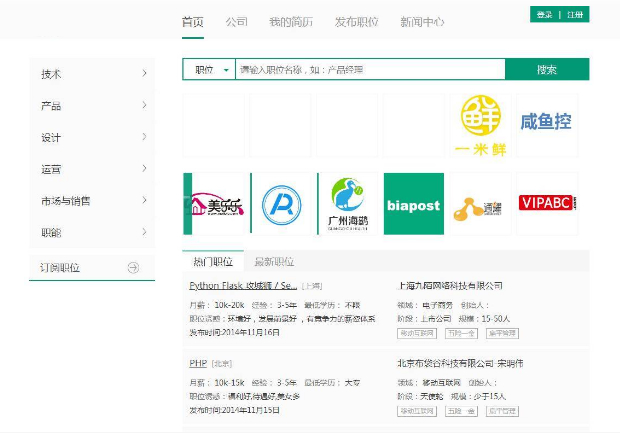Image resolution: width=620 pixels, height=433 pixels.
Task: Click the green 搜索 button
Action: 547,70
